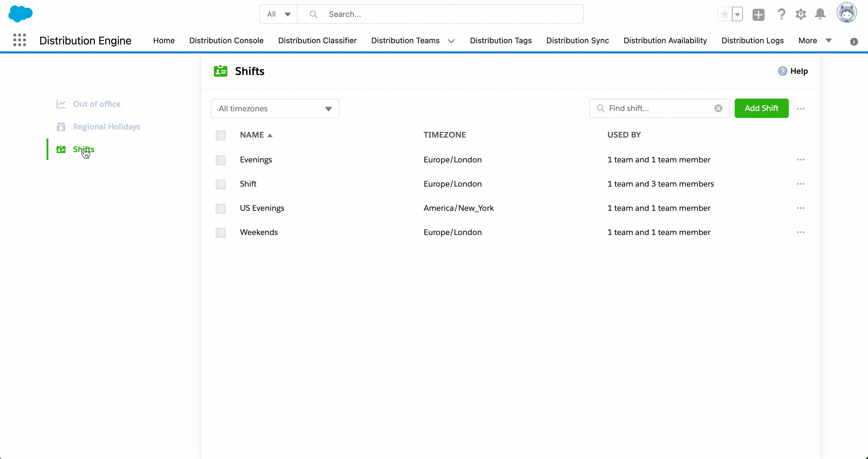This screenshot has width=868, height=459.
Task: Click the favorites star icon
Action: (724, 14)
